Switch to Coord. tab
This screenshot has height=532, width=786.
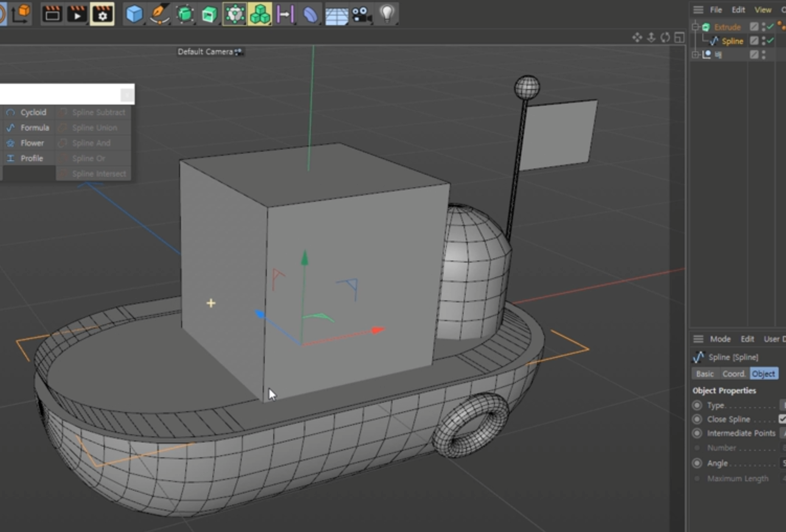(x=734, y=373)
